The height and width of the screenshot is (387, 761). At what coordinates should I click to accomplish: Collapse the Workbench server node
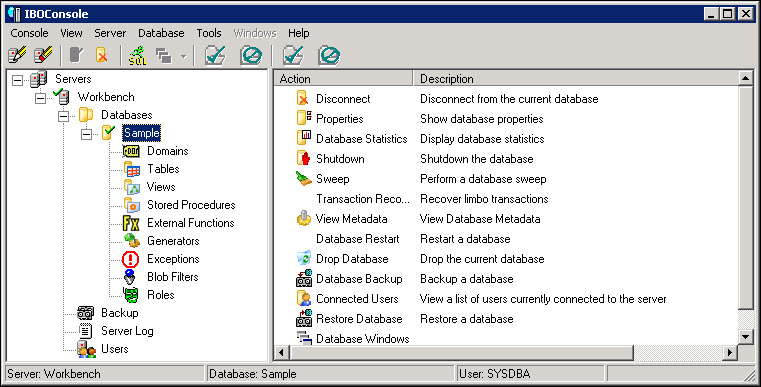tap(40, 99)
